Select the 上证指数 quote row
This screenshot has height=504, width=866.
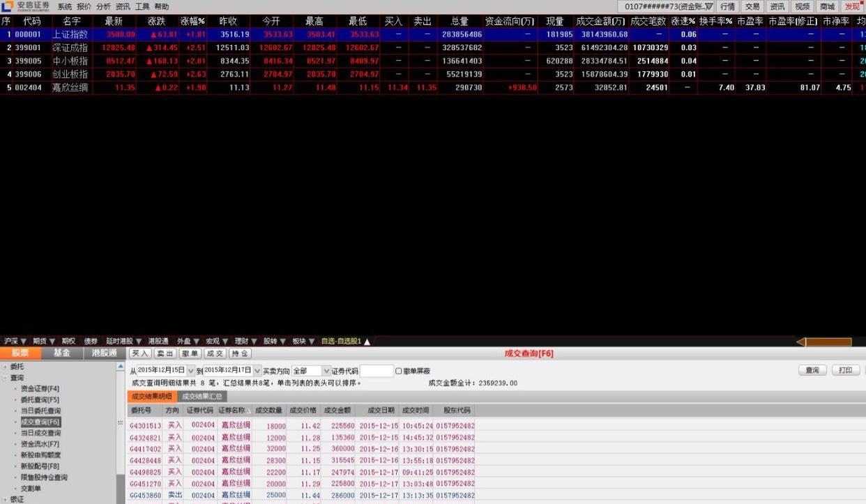coord(433,34)
